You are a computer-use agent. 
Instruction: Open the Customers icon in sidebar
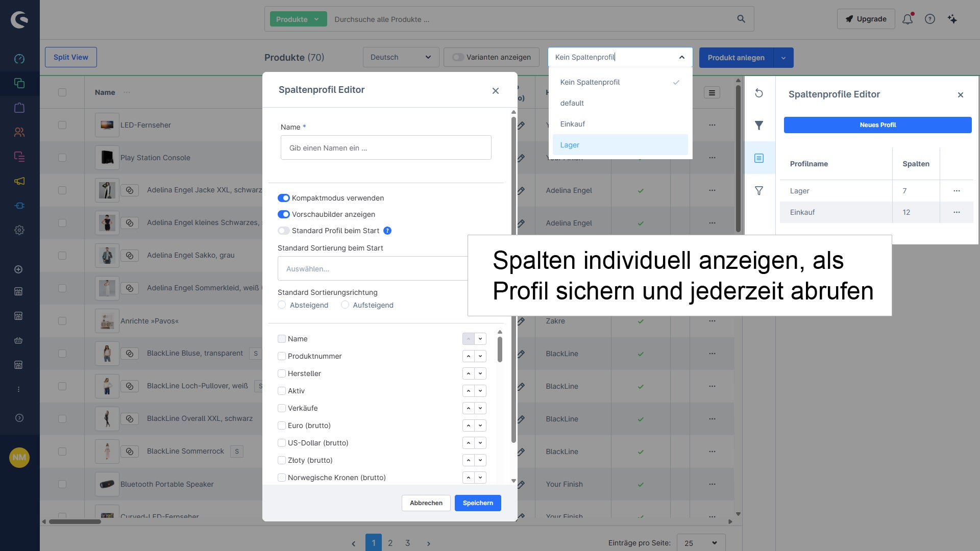(19, 132)
